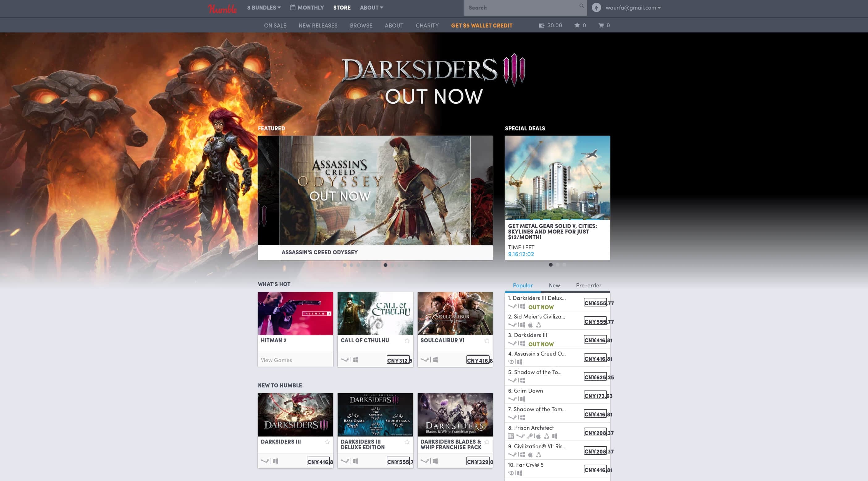Click Steam icon in Grim Dawn row
The height and width of the screenshot is (481, 868).
point(512,399)
